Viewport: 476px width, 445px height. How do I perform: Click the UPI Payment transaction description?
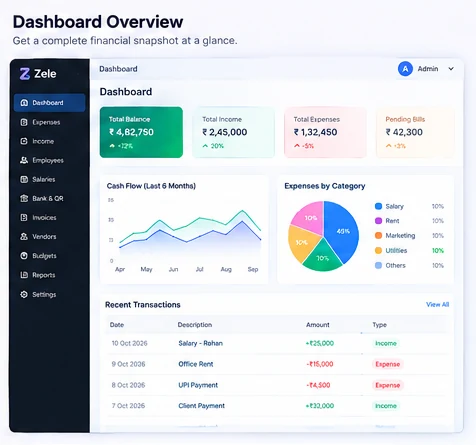tap(198, 385)
